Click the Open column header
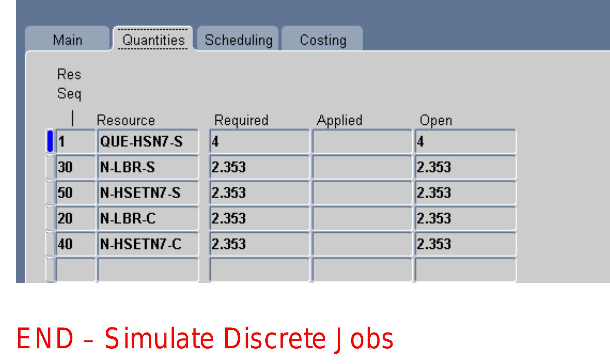 [436, 120]
